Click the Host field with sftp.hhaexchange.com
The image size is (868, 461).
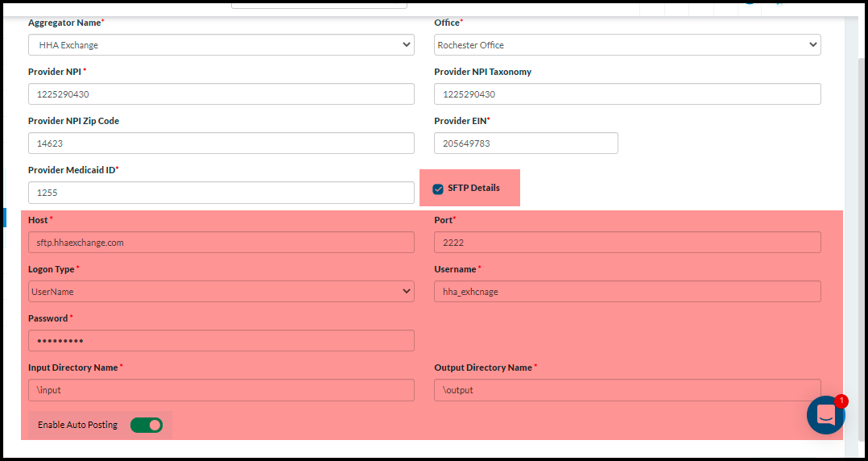(221, 243)
